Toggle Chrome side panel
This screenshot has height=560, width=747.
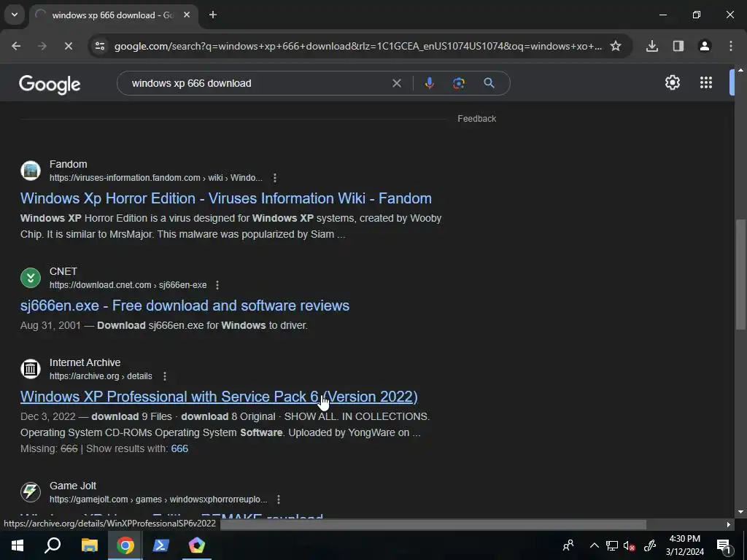(678, 46)
